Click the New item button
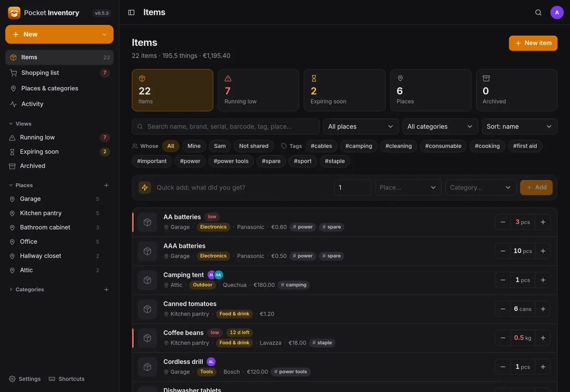The image size is (570, 392). (533, 43)
